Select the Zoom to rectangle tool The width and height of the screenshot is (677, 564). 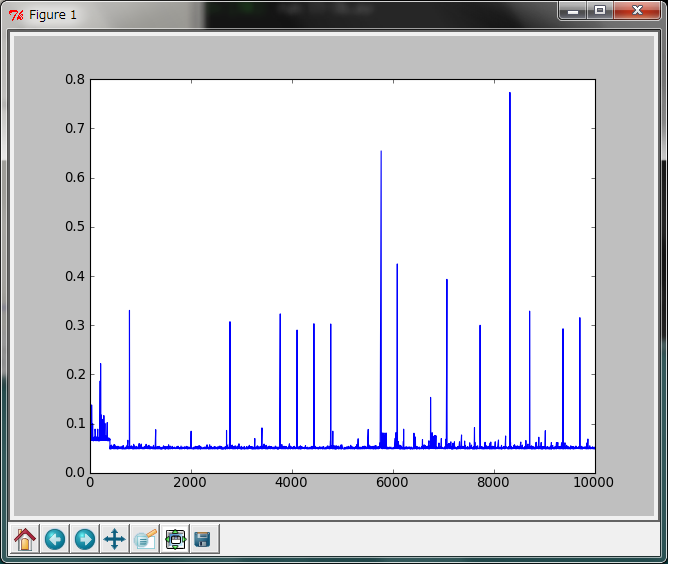pos(145,539)
